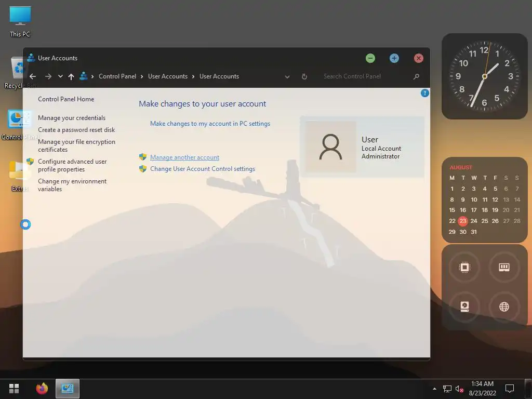Open This PC desktop icon
Image resolution: width=532 pixels, height=399 pixels.
tap(20, 21)
